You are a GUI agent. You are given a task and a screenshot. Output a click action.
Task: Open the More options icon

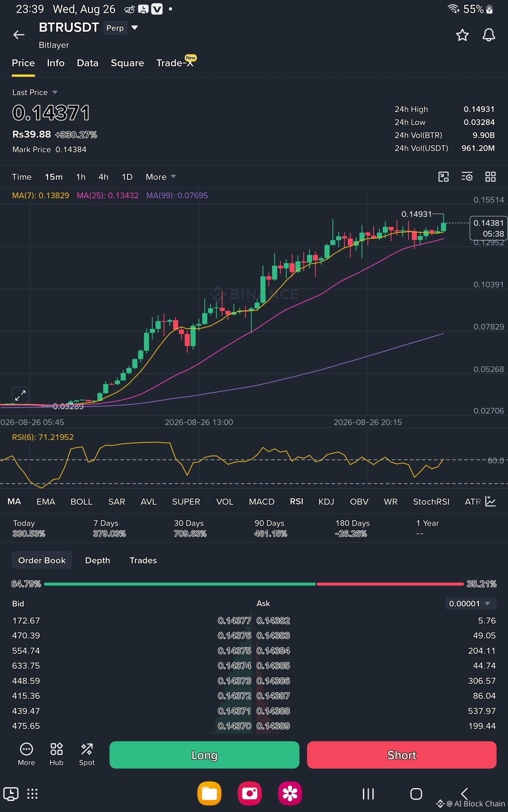tap(26, 754)
